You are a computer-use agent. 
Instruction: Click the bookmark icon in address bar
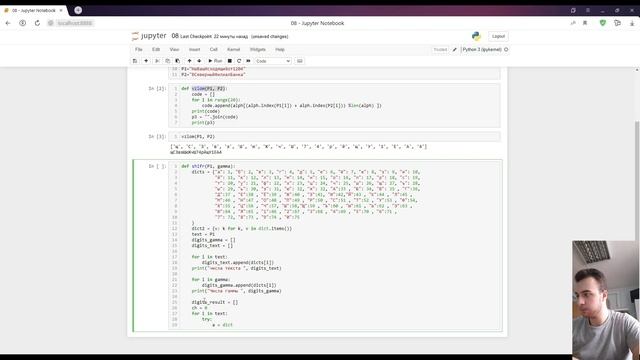[585, 23]
